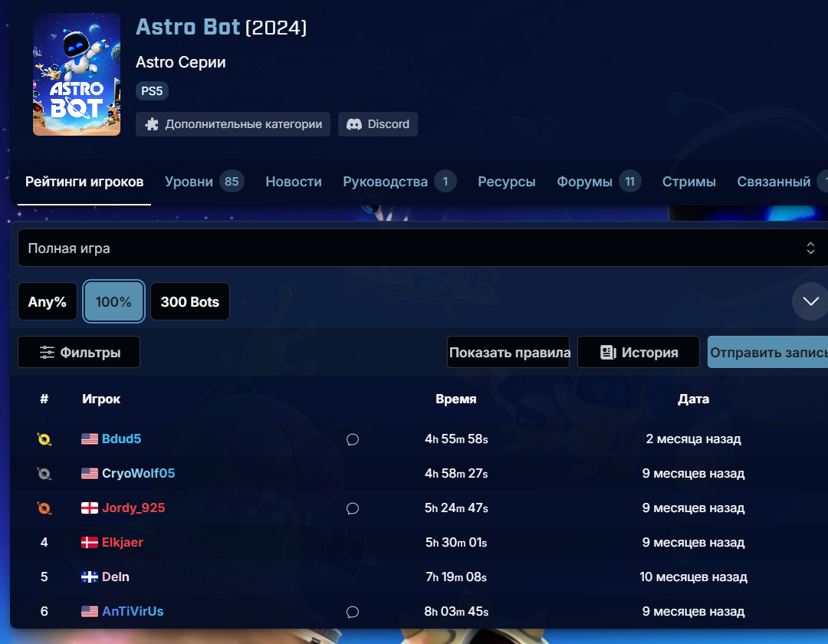
Task: Switch to the Руководства tab
Action: [399, 182]
